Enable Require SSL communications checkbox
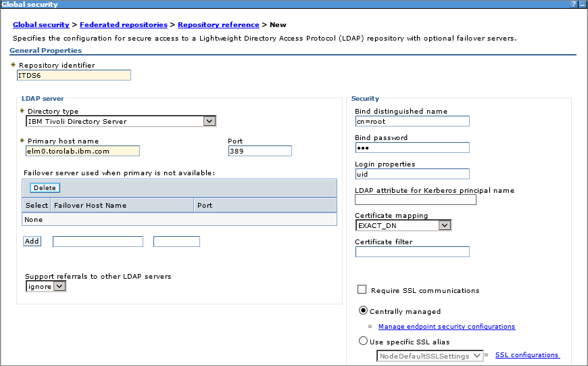 tap(362, 290)
